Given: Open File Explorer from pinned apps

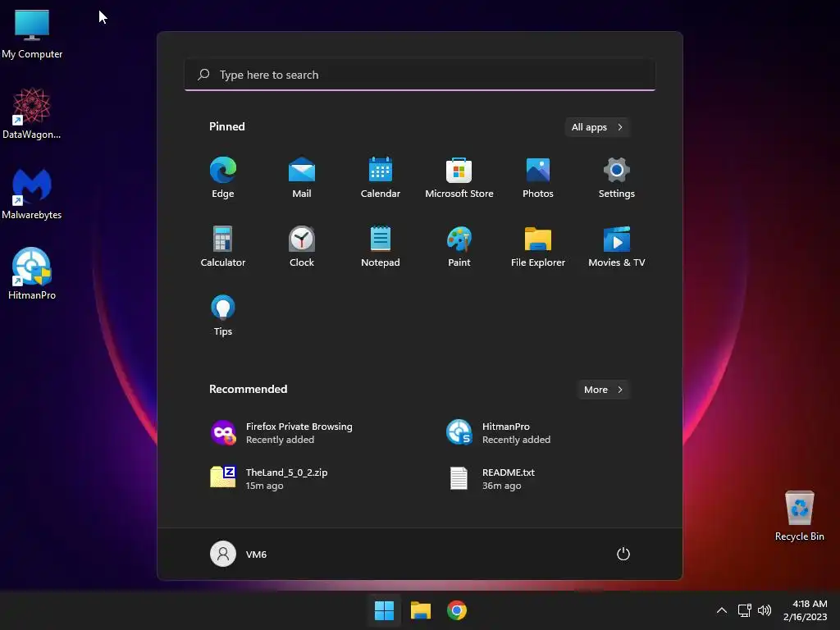Looking at the screenshot, I should (x=538, y=246).
